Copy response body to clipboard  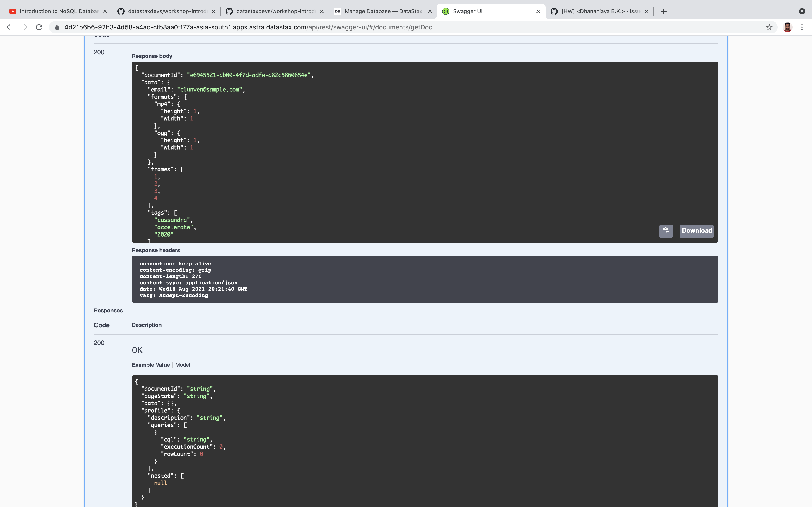(x=666, y=231)
